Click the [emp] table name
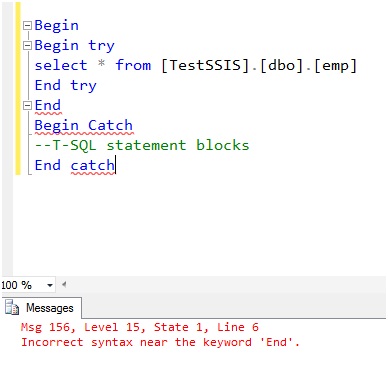This screenshot has width=388, height=375. tap(335, 66)
